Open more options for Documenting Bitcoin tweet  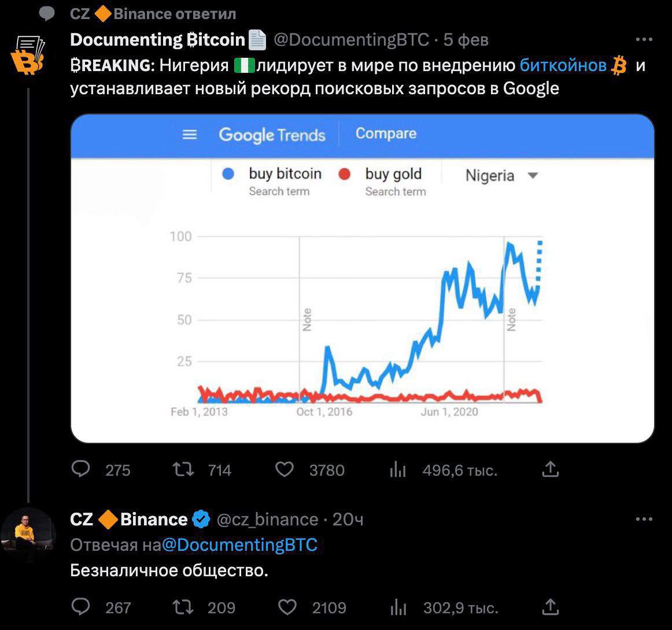coord(644,40)
